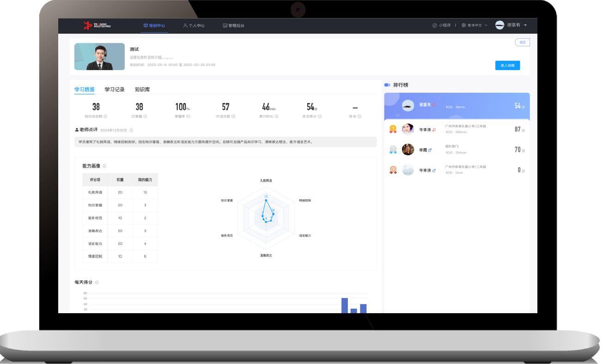Click the 小程序 mini-program icon

point(434,25)
